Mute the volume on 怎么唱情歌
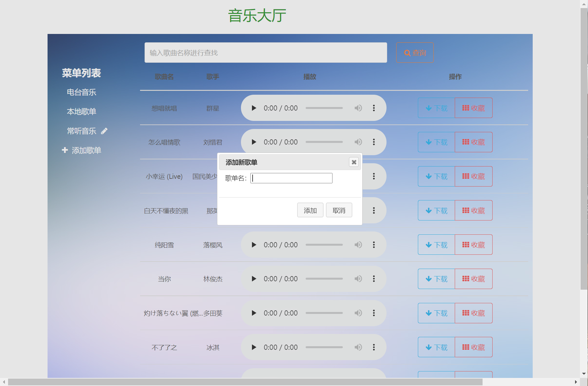 pyautogui.click(x=358, y=142)
